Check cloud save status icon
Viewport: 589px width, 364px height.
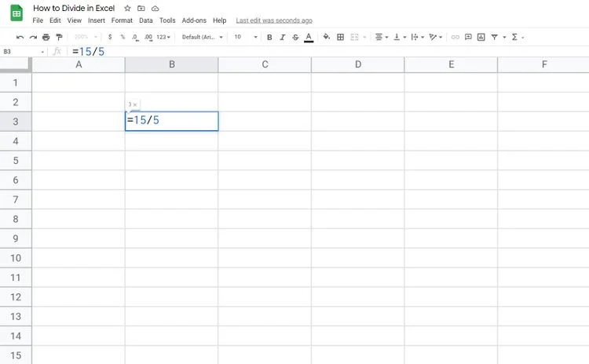tap(155, 9)
